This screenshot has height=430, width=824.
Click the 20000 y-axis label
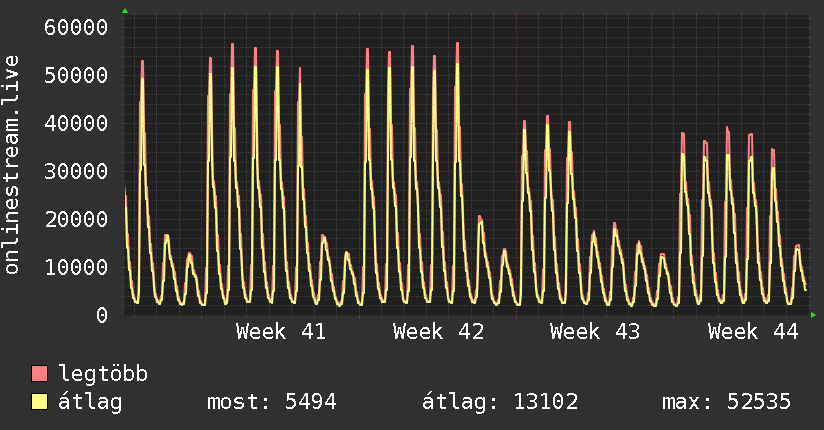[x=76, y=219]
